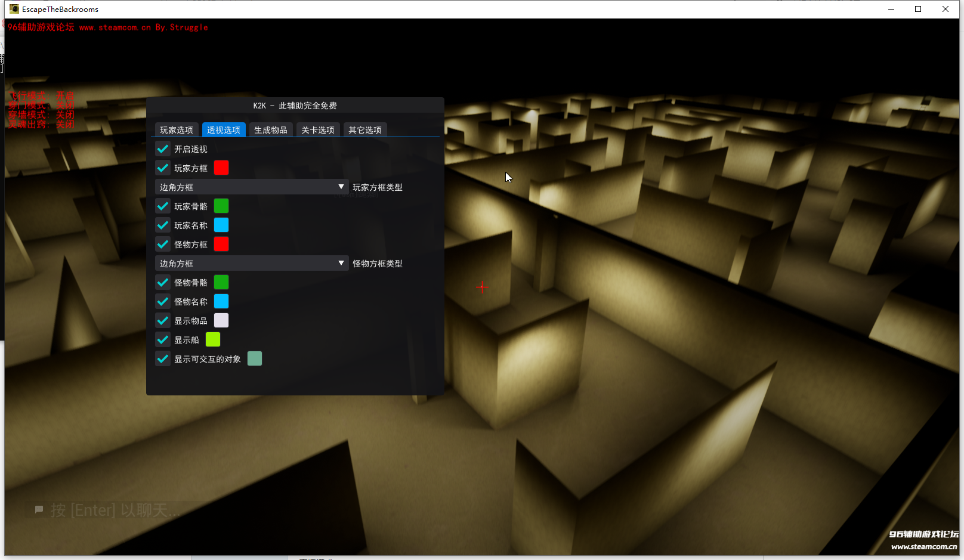Open the blue 玩家名称 color swatch
Screen dimensions: 964x560
coord(221,225)
